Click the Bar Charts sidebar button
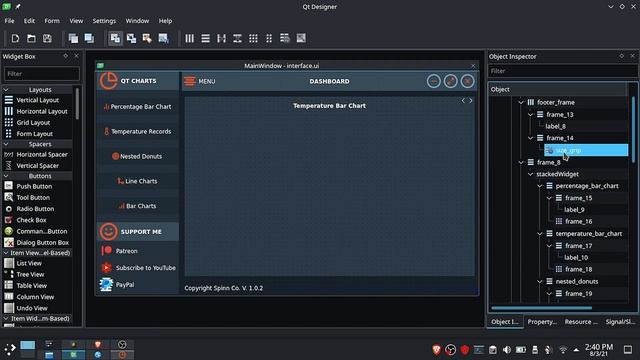Image resolution: width=640 pixels, height=360 pixels. (138, 206)
